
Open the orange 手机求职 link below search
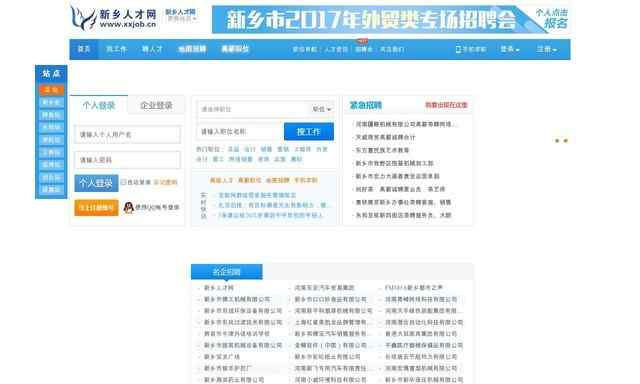(x=306, y=180)
